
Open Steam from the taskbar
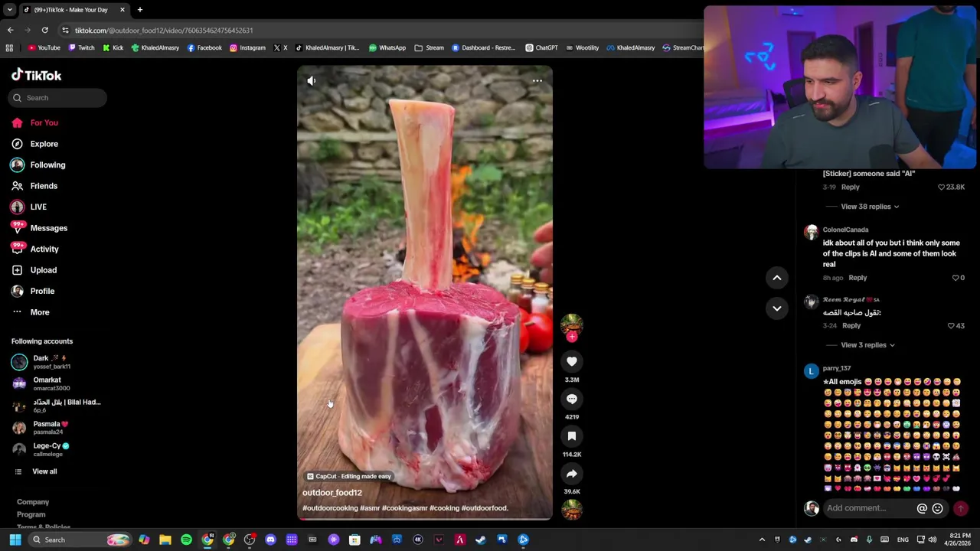pos(481,540)
